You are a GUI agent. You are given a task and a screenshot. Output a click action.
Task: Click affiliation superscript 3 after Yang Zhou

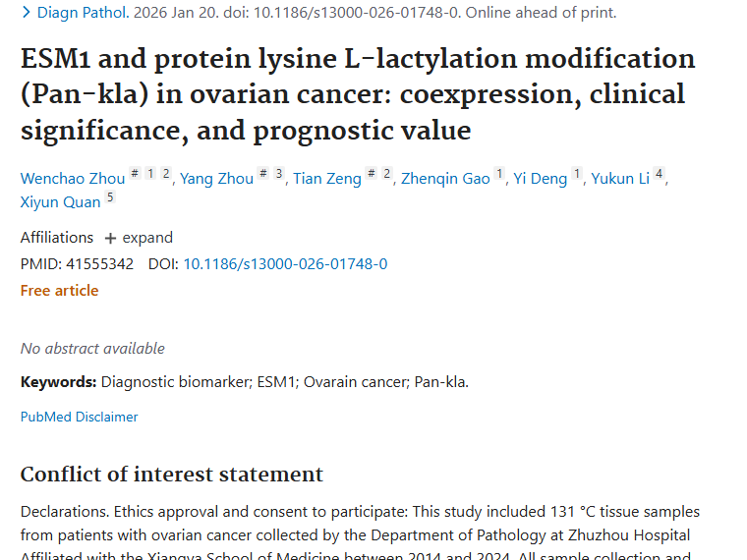(279, 174)
